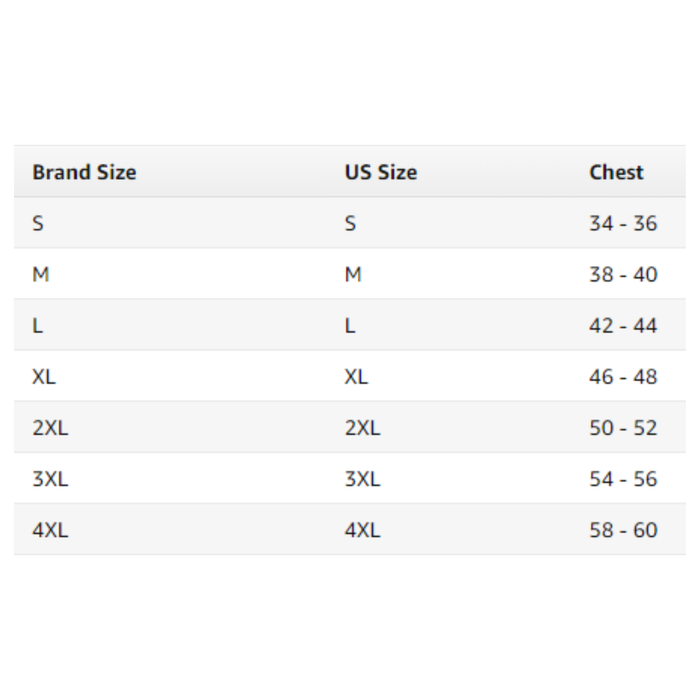700x700 pixels.
Task: Click the US Size 2XL cell
Action: coord(362,428)
